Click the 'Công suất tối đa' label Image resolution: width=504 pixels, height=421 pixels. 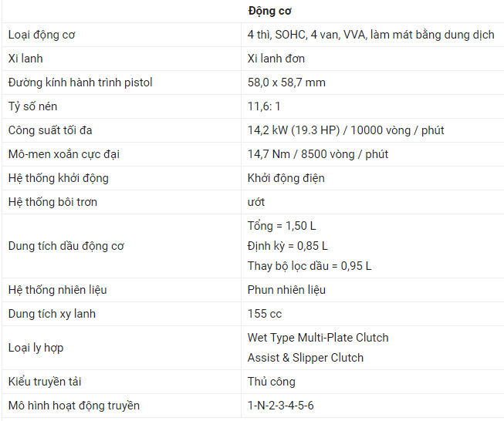[50, 130]
